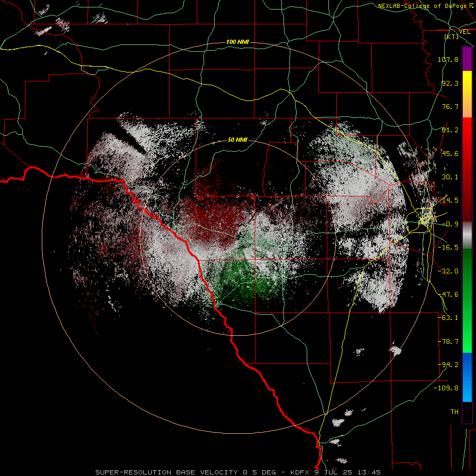
Task: Click the purple segment of velocity color bar
Action: coord(467,59)
